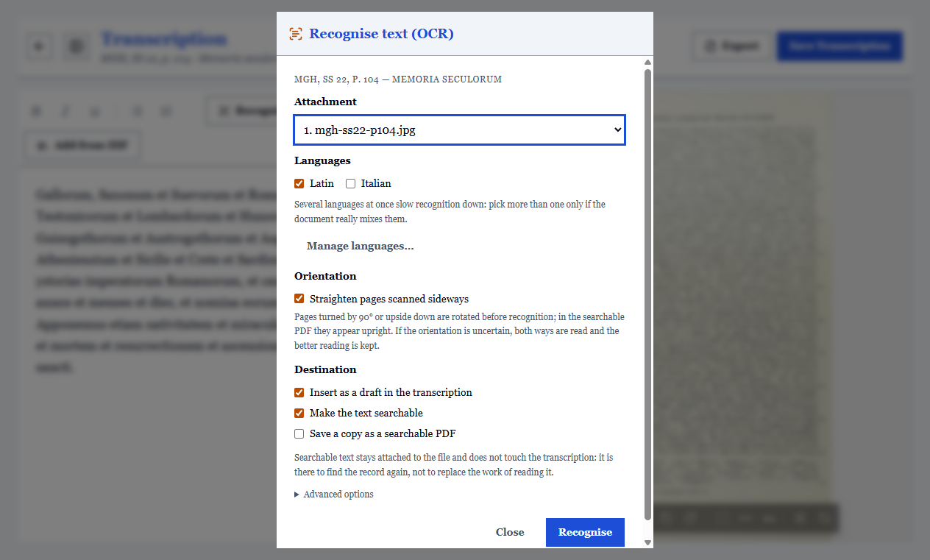Click the italic formatting icon behind dialog
Image resolution: width=930 pixels, height=560 pixels.
click(x=65, y=111)
